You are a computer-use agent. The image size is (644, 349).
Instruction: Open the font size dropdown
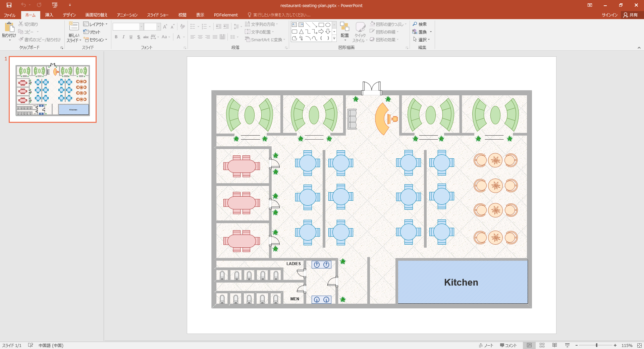pyautogui.click(x=159, y=27)
